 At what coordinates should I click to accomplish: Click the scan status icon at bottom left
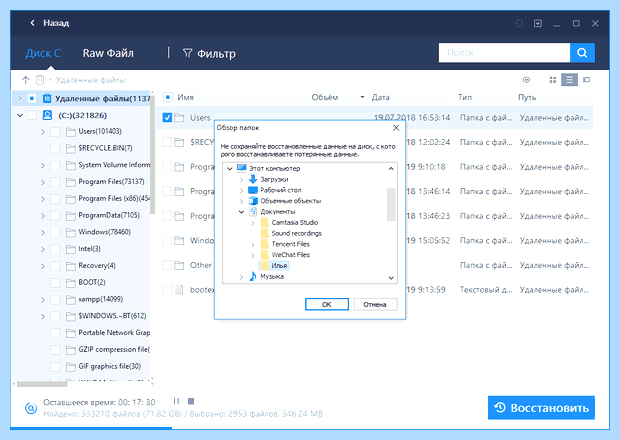[x=31, y=408]
